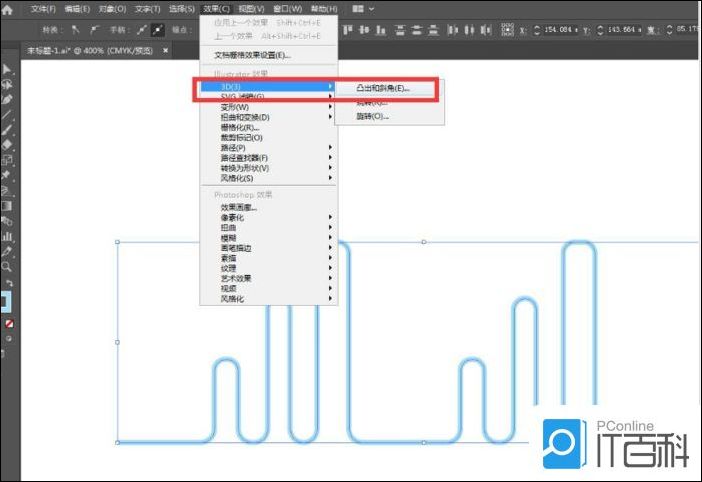Select the Line Segment tool

click(7, 115)
